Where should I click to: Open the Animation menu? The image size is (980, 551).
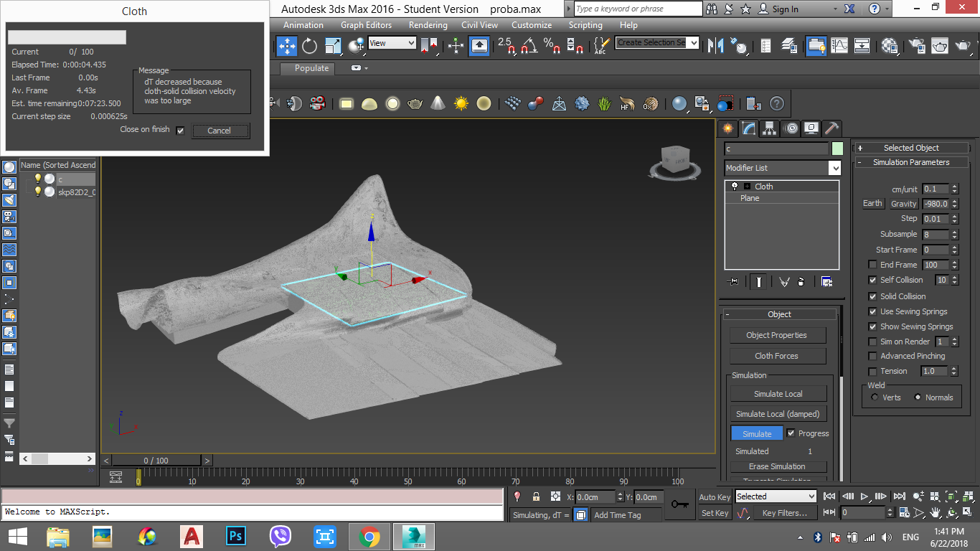(303, 25)
